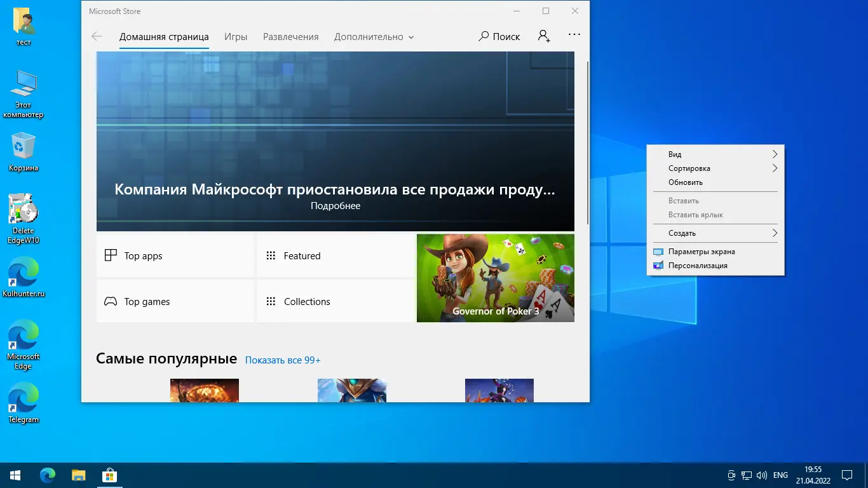The height and width of the screenshot is (488, 868).
Task: Select the Корзина recycle bin icon
Action: point(24,152)
